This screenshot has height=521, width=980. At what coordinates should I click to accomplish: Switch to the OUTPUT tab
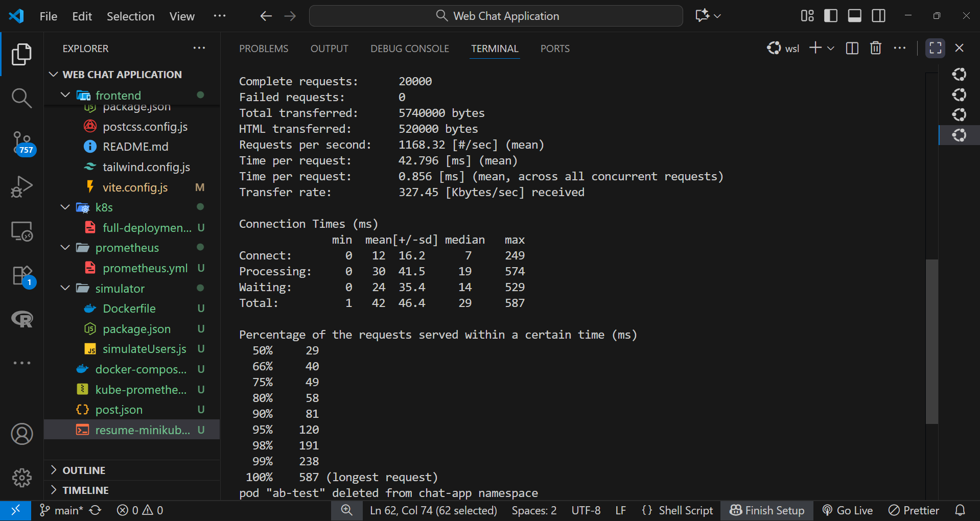(330, 49)
